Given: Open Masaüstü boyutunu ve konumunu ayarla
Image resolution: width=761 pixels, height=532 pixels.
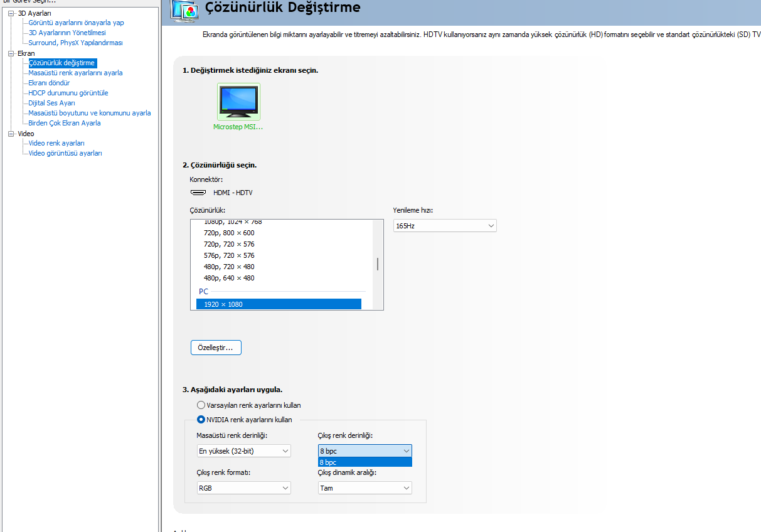Looking at the screenshot, I should pos(90,113).
